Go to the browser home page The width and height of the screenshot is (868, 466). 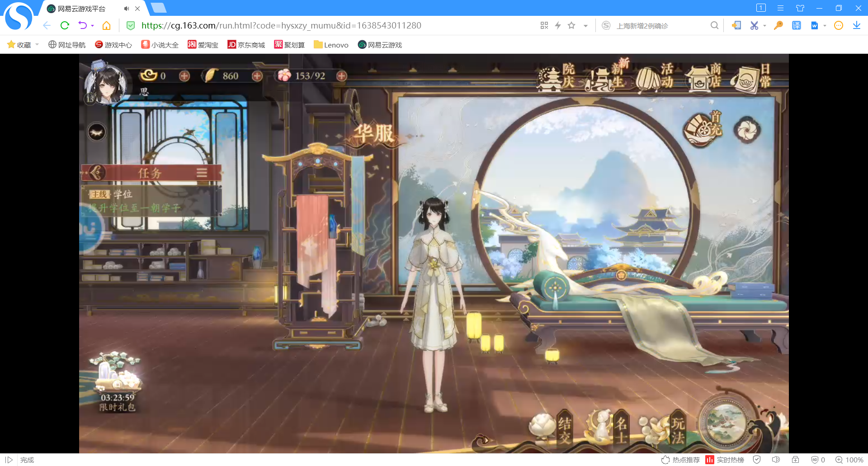pos(107,25)
